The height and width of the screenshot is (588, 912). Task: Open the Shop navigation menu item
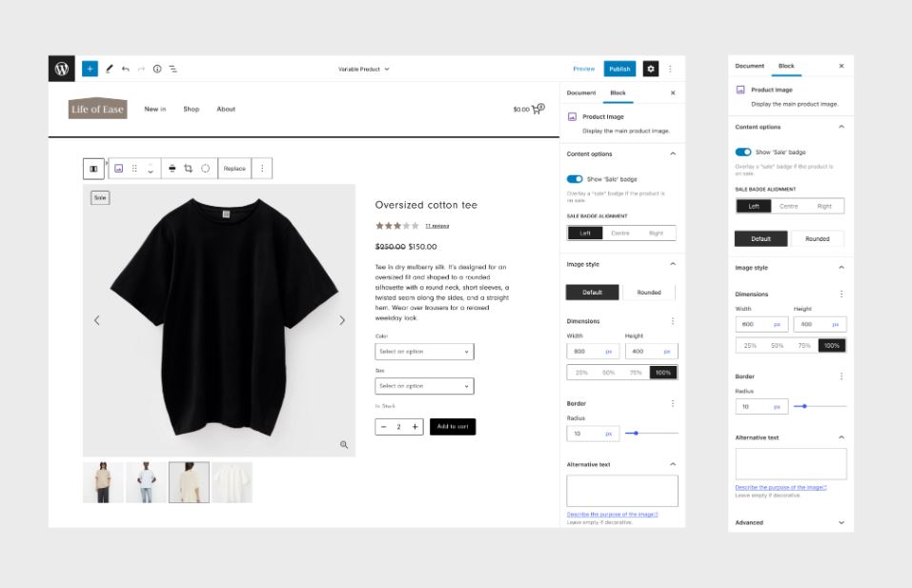point(191,109)
